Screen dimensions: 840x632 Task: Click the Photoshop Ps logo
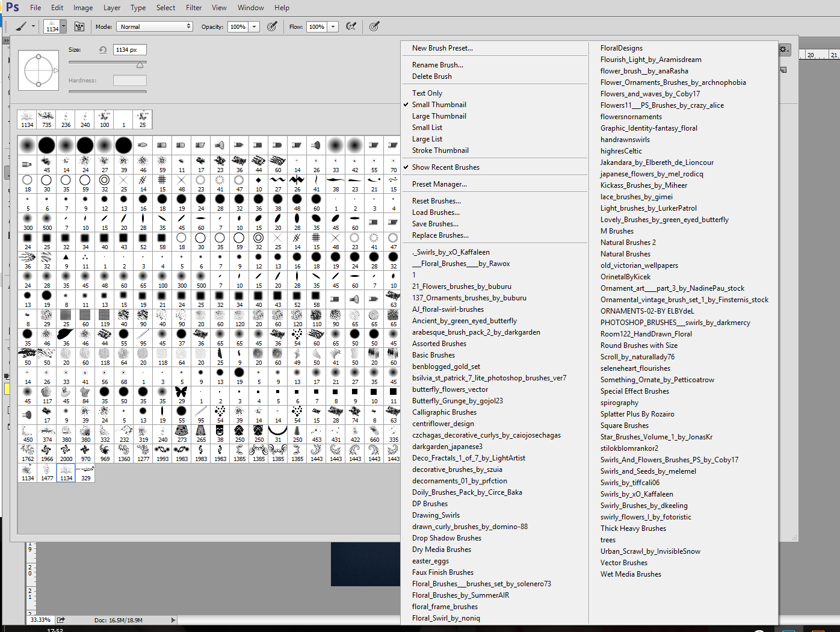click(12, 7)
